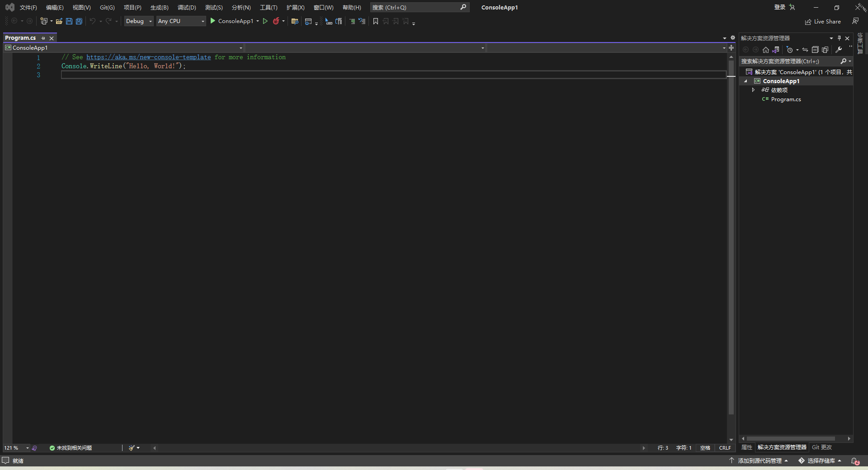The image size is (868, 470).
Task: Start without debugging using outlined play icon
Action: point(265,21)
